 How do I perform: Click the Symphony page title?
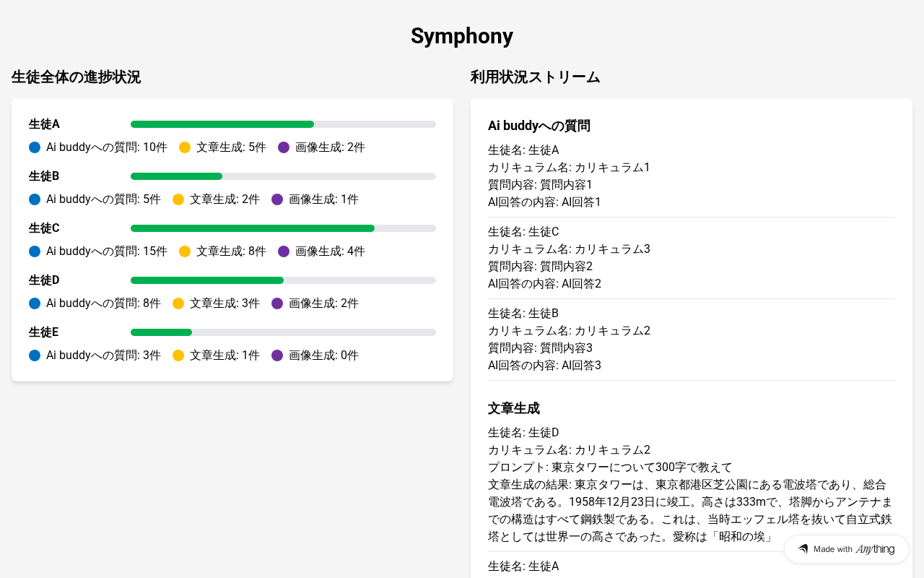pyautogui.click(x=462, y=36)
